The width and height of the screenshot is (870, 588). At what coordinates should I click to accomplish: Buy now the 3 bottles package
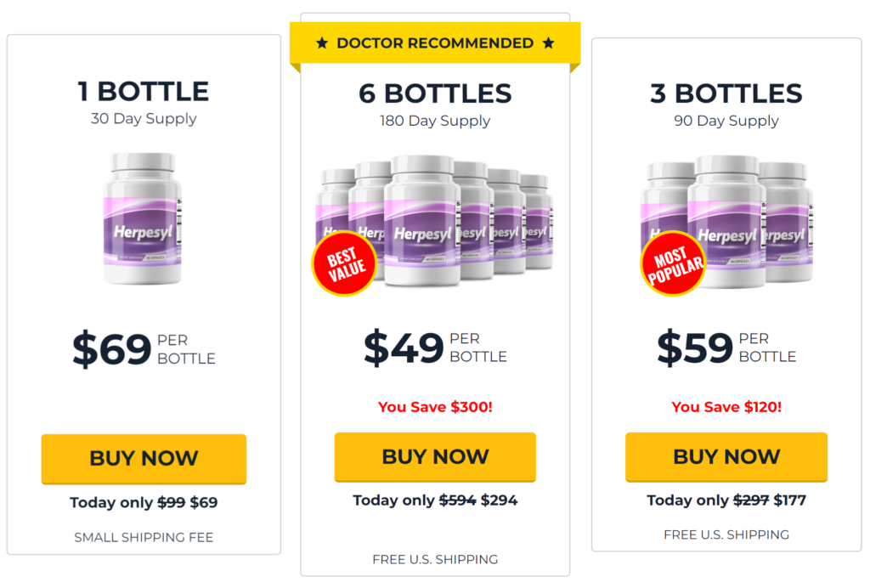coord(726,457)
